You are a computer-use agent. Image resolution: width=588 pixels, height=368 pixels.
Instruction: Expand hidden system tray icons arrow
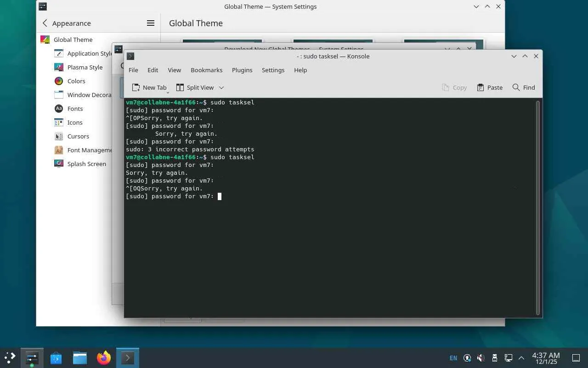click(x=521, y=358)
